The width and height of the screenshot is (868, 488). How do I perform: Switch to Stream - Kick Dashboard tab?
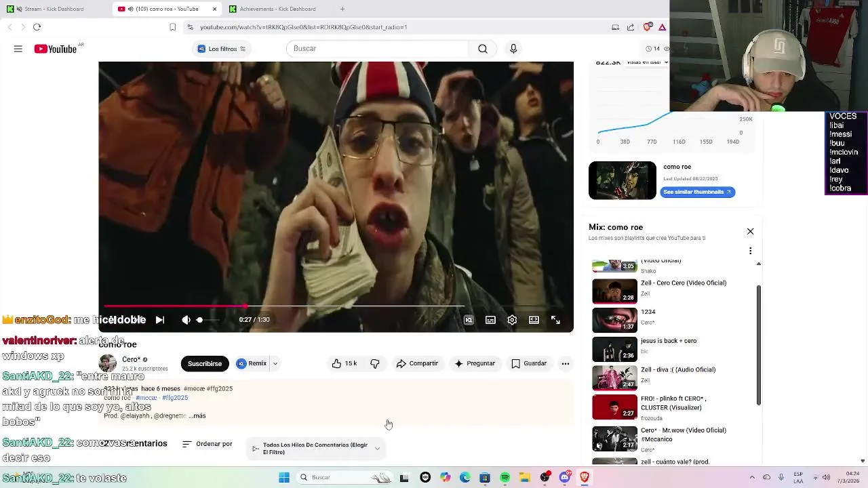54,9
